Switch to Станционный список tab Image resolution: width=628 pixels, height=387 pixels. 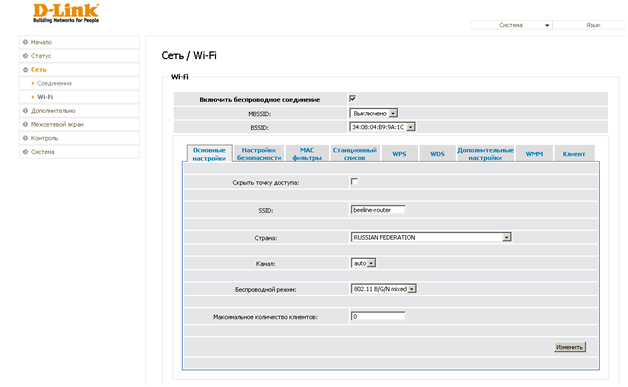point(355,154)
